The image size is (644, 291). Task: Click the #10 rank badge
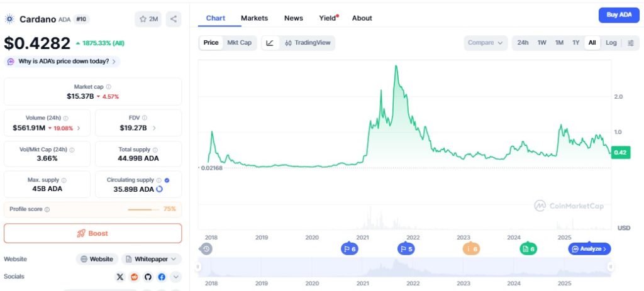click(81, 19)
